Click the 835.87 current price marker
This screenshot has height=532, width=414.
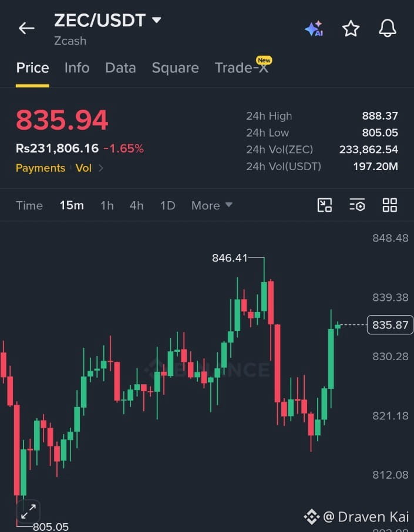(390, 325)
